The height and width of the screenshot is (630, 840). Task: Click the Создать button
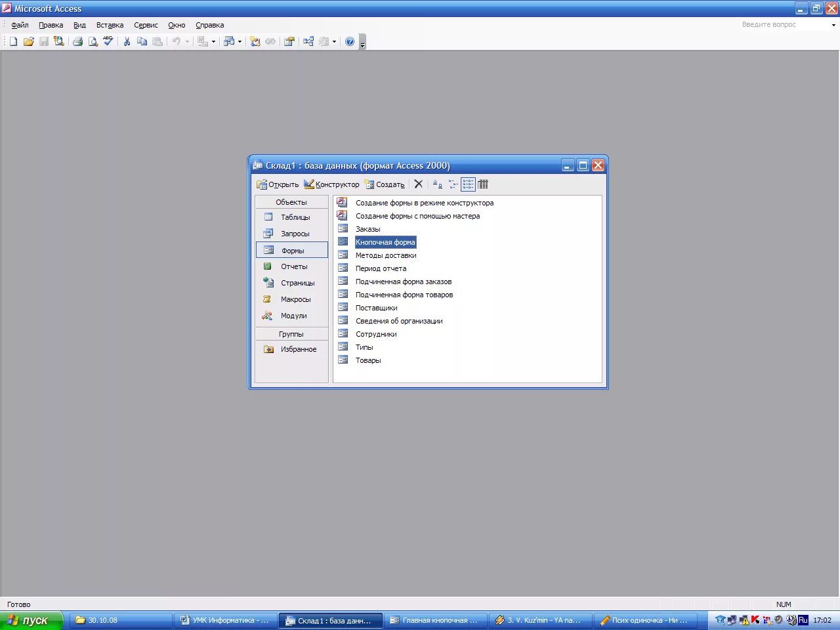(385, 184)
